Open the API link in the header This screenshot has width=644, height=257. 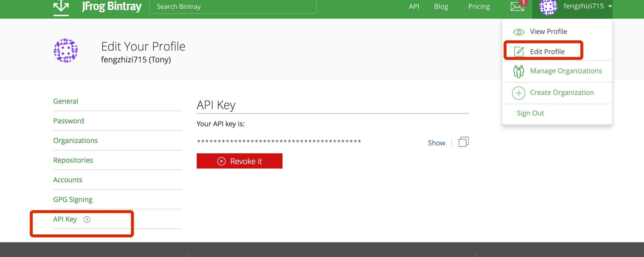click(414, 6)
